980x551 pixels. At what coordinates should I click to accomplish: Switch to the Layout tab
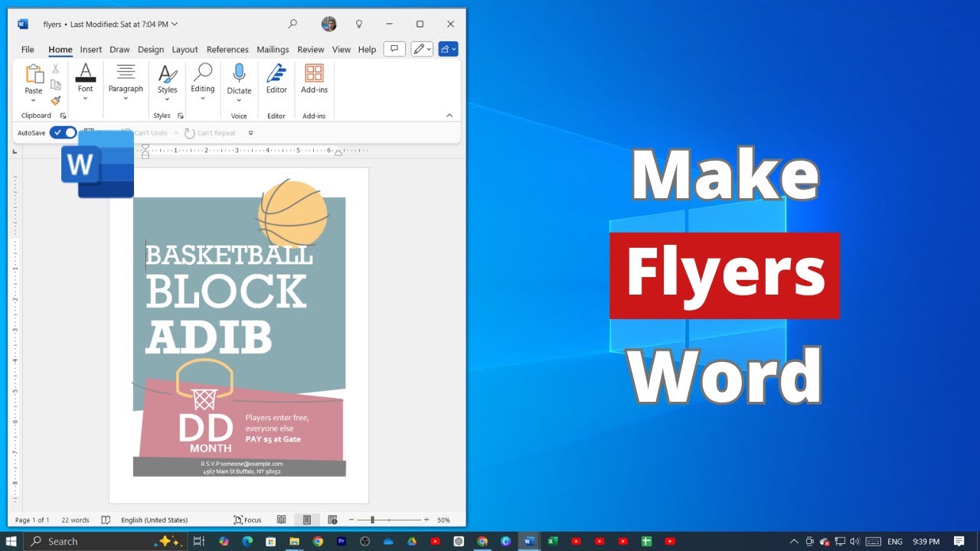185,49
